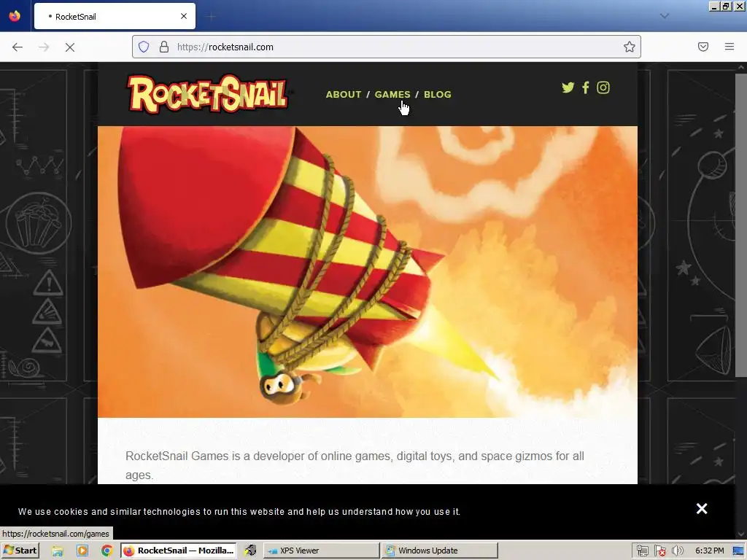
Task: Open Firefox View icon
Action: [x=15, y=16]
